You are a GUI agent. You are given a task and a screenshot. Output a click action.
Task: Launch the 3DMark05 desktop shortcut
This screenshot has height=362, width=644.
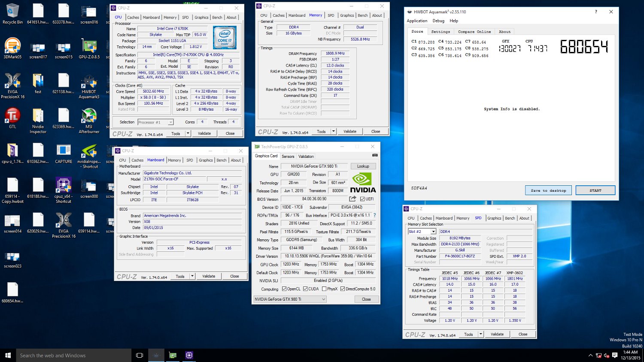[12, 48]
